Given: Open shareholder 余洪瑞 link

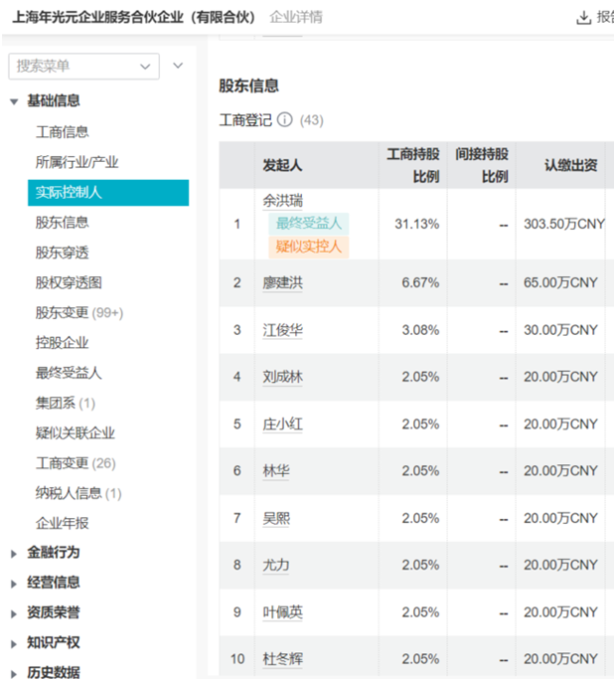Looking at the screenshot, I should [282, 201].
